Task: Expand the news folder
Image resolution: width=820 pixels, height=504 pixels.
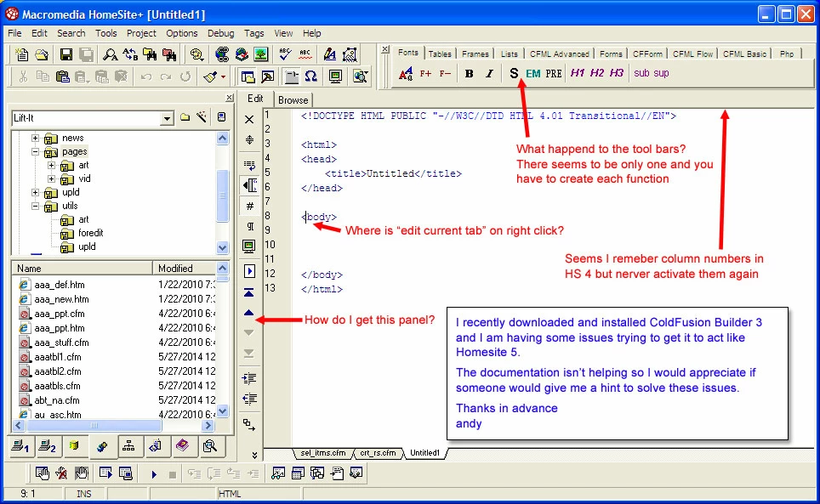Action: point(35,138)
